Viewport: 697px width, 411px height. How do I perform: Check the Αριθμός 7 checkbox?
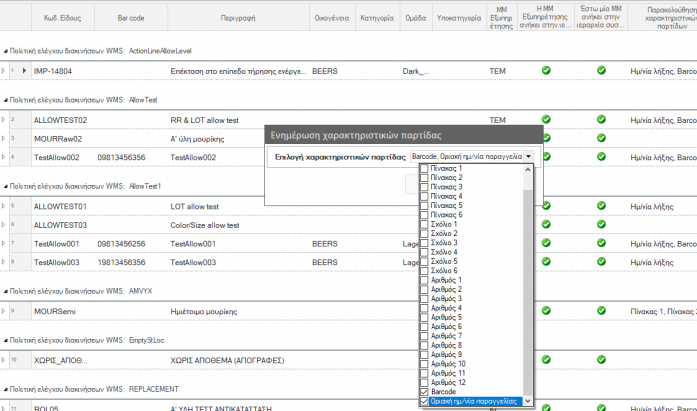pyautogui.click(x=424, y=336)
